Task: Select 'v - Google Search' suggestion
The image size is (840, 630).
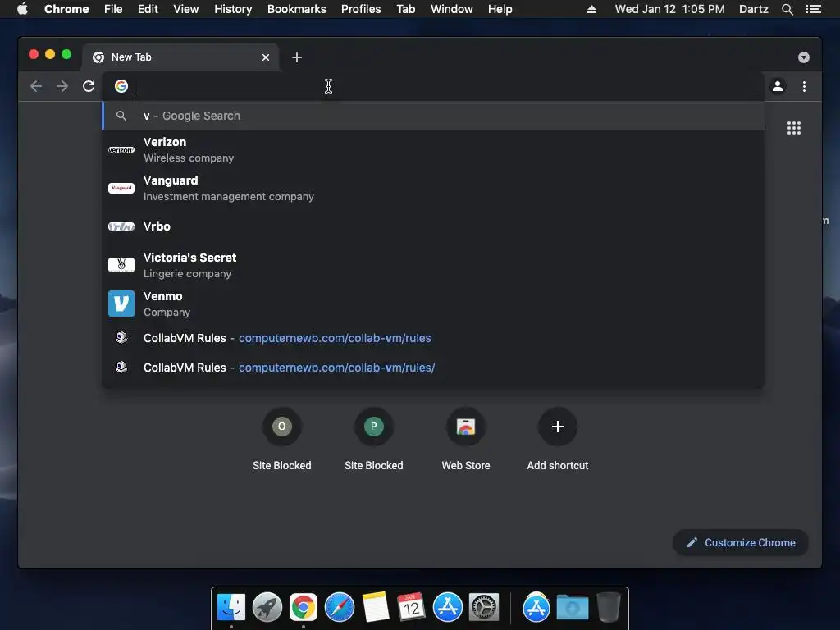Action: coord(433,116)
